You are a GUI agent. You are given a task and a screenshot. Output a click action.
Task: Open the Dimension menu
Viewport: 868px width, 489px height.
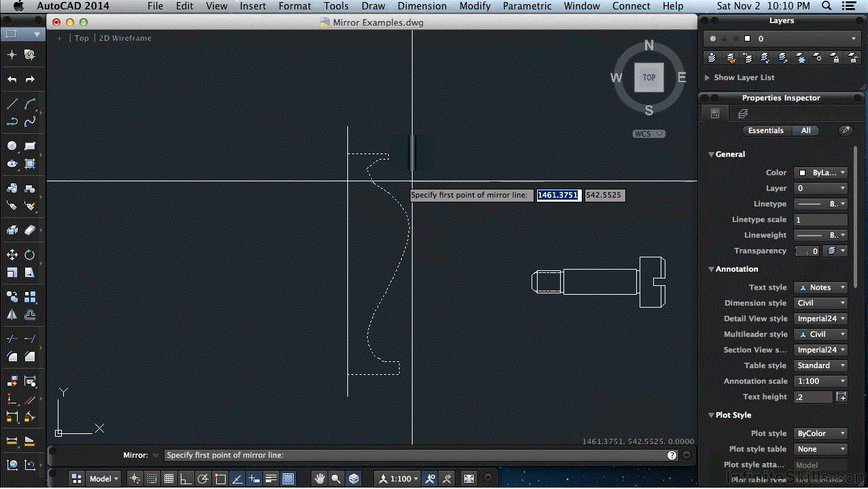tap(422, 6)
